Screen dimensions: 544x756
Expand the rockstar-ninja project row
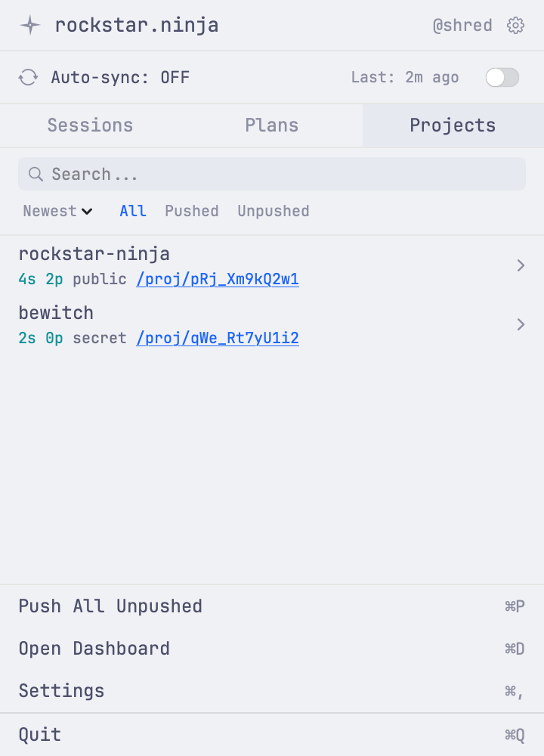tap(521, 265)
